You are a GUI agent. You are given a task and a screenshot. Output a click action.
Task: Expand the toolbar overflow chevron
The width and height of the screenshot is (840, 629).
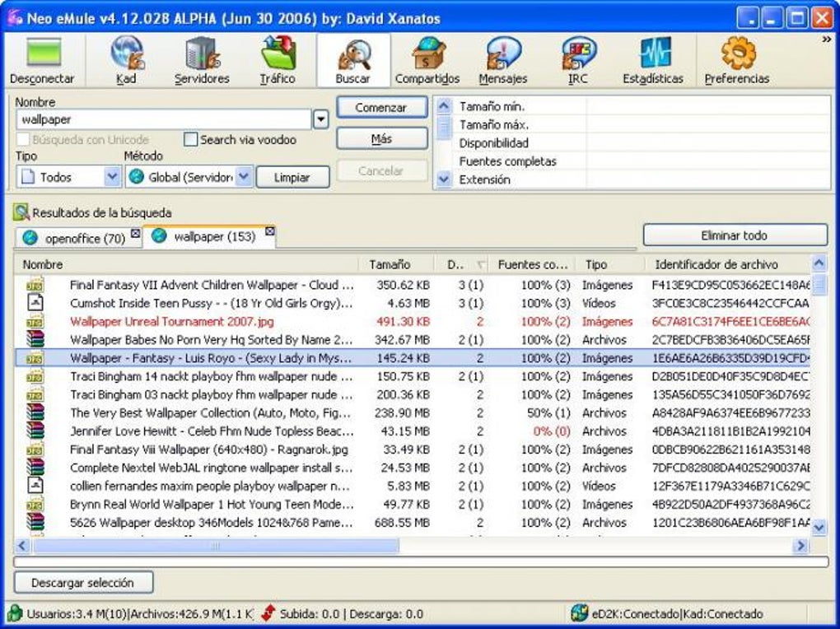tap(827, 40)
